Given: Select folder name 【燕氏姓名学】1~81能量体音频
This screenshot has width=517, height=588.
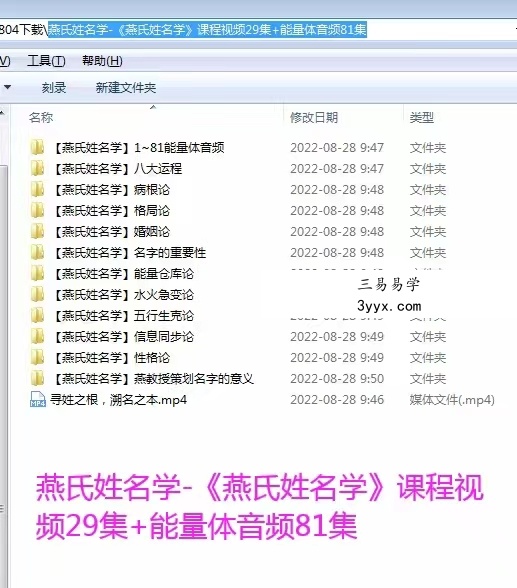Looking at the screenshot, I should point(138,147).
